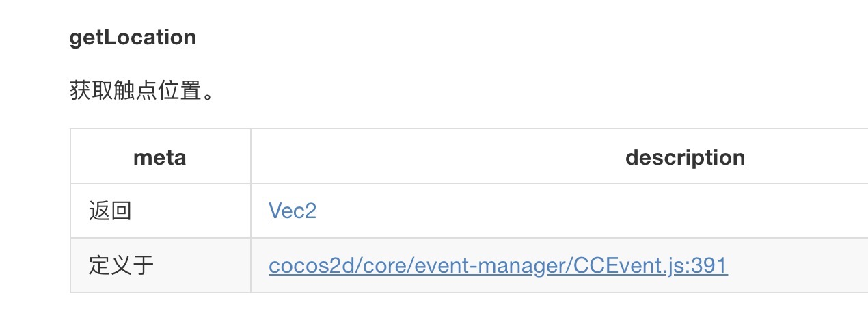Click the CCEvent.js file name in link
The height and width of the screenshot is (309, 868).
click(628, 265)
